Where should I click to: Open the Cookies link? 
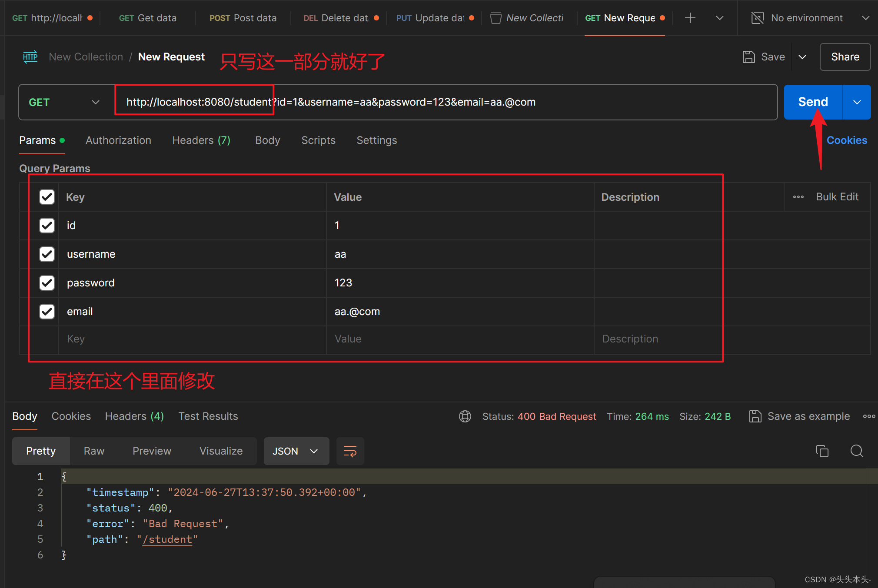(x=846, y=140)
